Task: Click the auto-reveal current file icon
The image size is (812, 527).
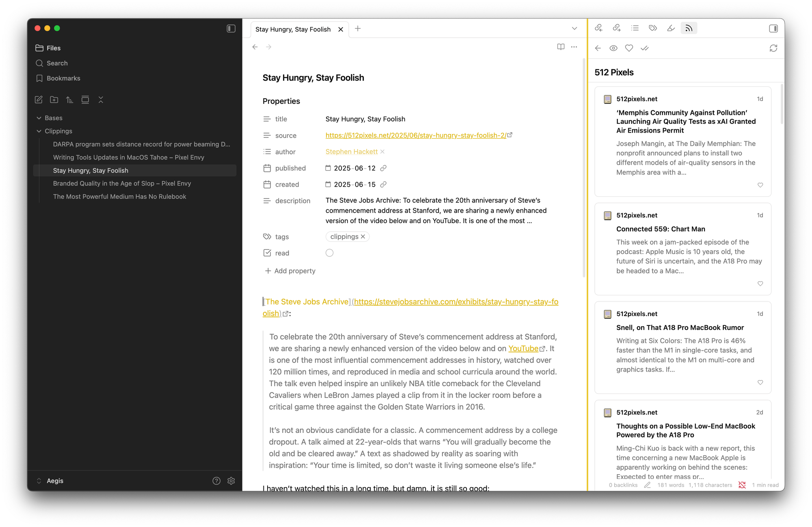Action: point(85,99)
